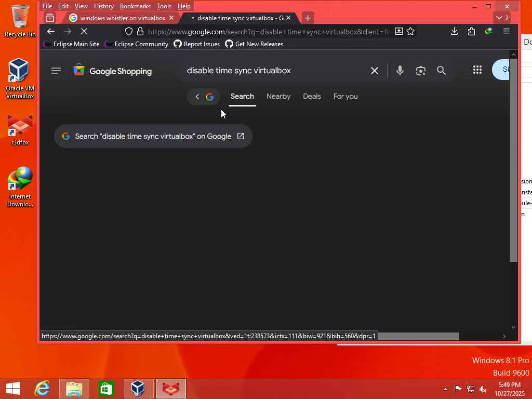Open Google Shopping side menu hamburger
532x399 pixels.
pyautogui.click(x=56, y=71)
